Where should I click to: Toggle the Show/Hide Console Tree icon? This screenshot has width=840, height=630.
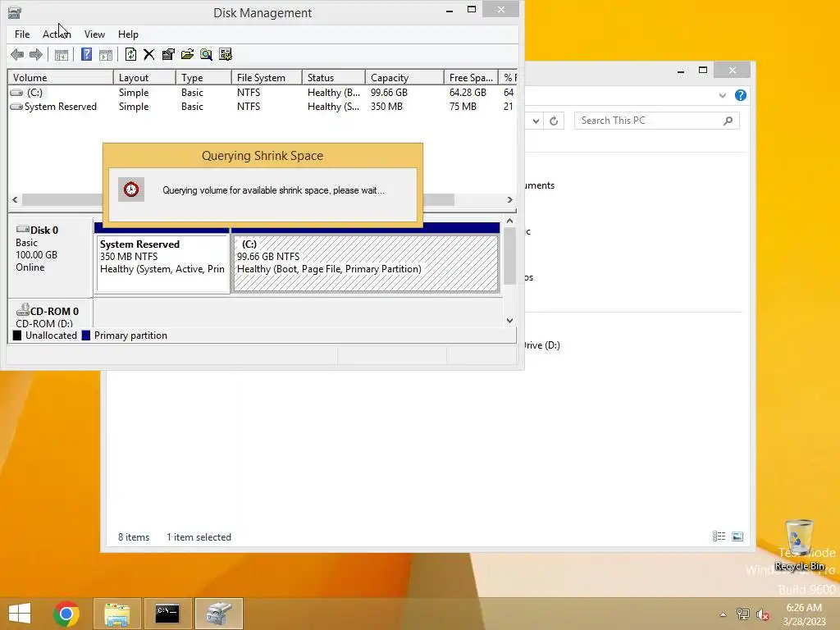coord(61,54)
